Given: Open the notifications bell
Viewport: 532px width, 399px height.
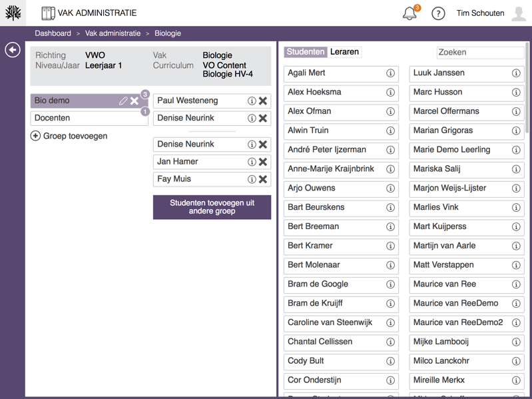Looking at the screenshot, I should coord(409,13).
